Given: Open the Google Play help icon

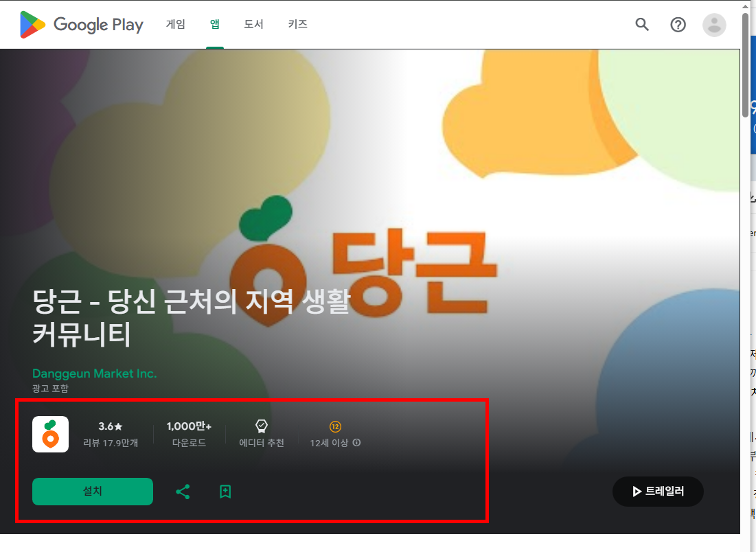Looking at the screenshot, I should pos(678,24).
